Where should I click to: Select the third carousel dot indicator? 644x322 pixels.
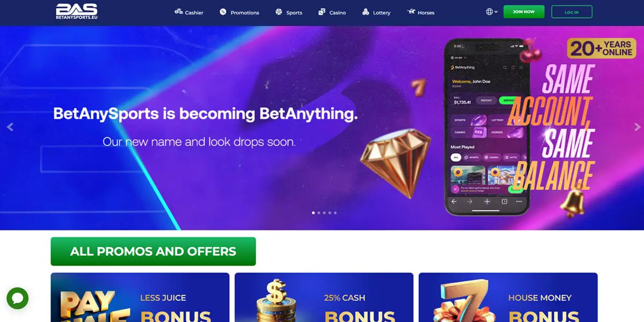coord(324,213)
